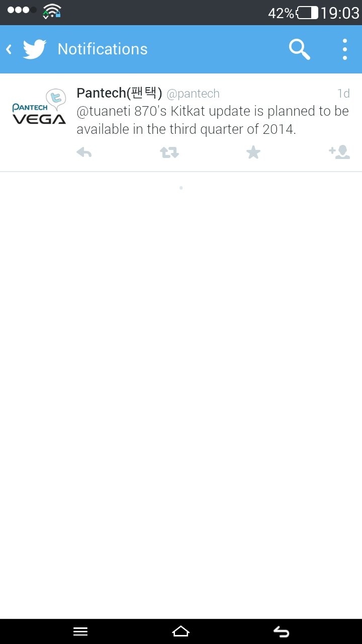
Task: Follow Pantech using the add-user icon
Action: tap(339, 152)
